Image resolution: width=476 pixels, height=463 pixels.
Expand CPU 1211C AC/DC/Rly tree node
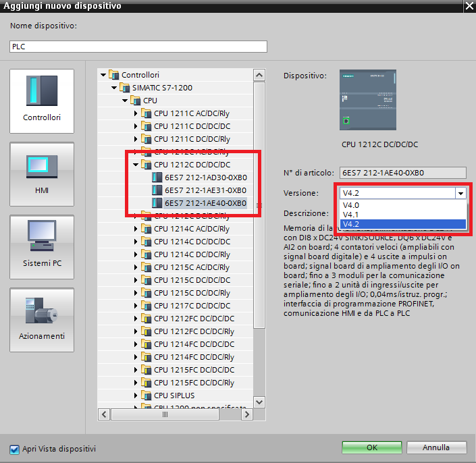(x=136, y=113)
